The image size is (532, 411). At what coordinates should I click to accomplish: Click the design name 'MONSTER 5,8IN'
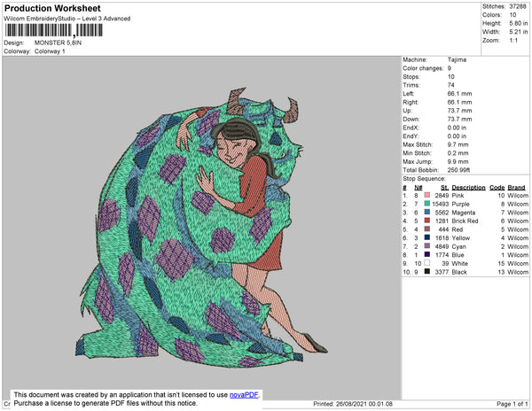(58, 43)
